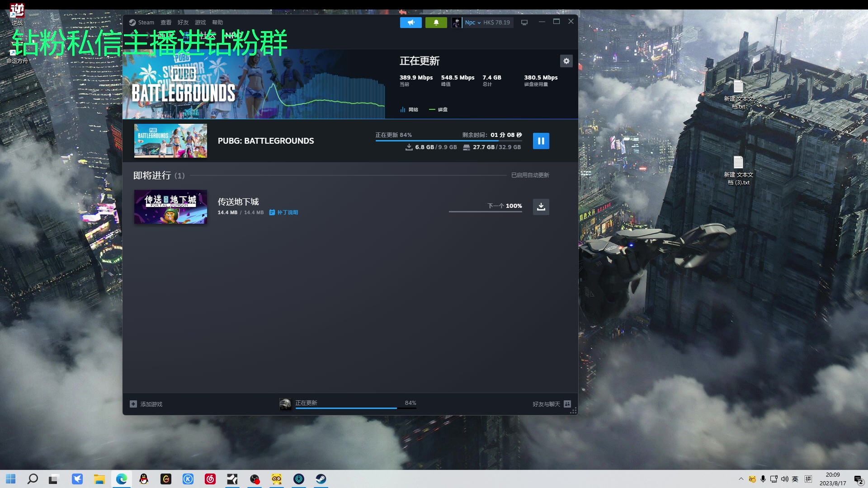868x488 pixels.
Task: Open the blue bird app on the taskbar
Action: click(77, 479)
